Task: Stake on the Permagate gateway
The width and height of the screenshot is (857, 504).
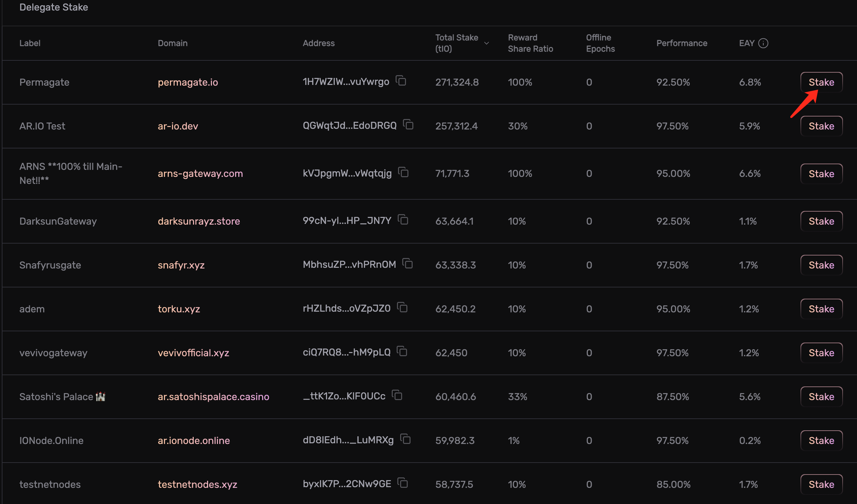Action: click(x=821, y=82)
